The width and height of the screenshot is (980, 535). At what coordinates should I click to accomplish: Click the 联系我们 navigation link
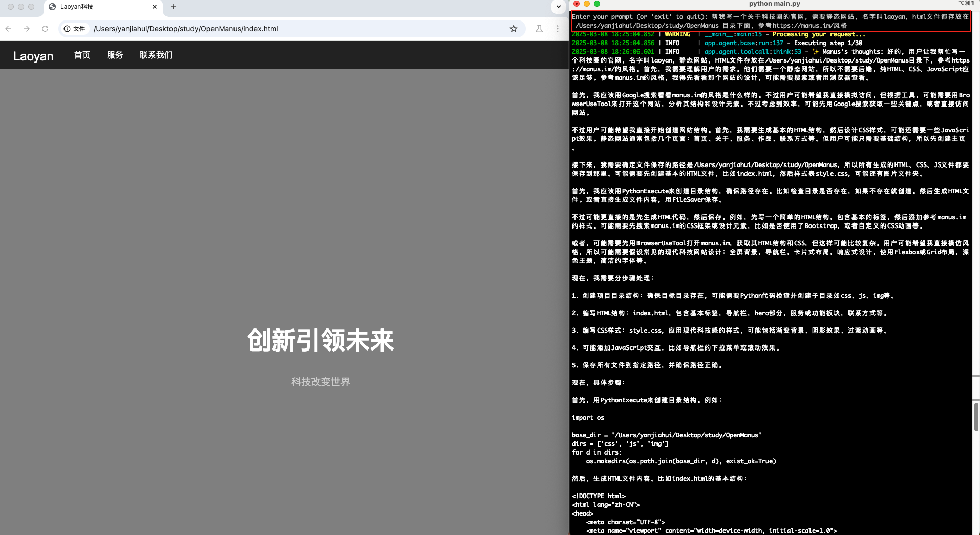pyautogui.click(x=156, y=55)
